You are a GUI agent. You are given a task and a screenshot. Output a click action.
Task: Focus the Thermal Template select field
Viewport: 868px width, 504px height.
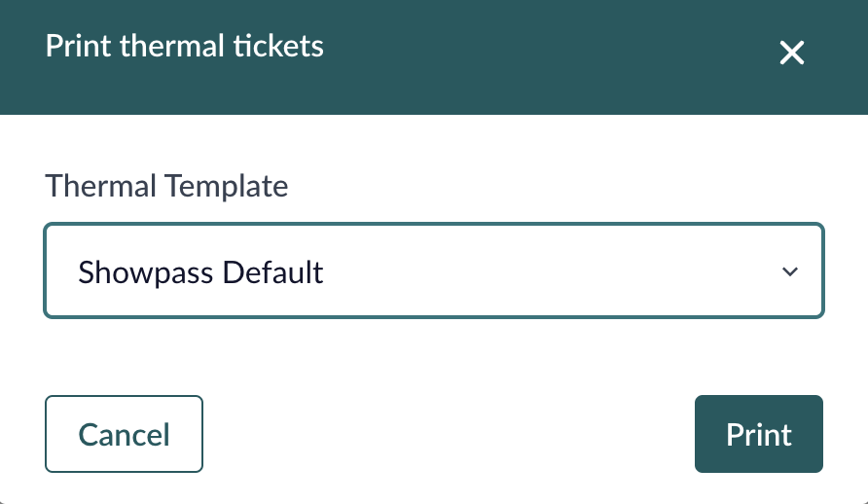coord(434,270)
